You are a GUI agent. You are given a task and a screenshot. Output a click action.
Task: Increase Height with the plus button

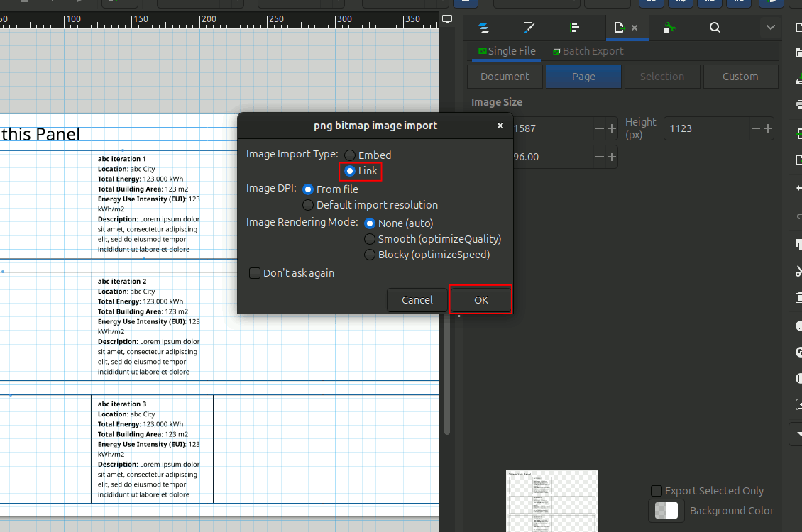[767, 128]
